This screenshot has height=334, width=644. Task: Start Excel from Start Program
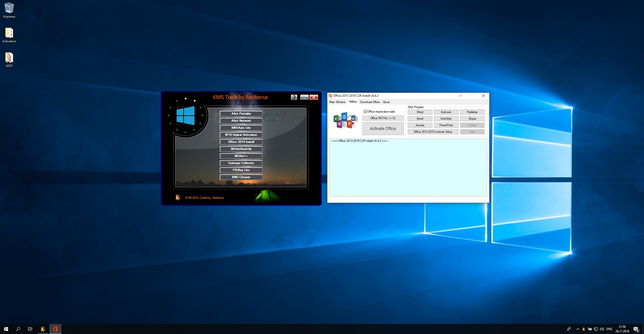(420, 118)
